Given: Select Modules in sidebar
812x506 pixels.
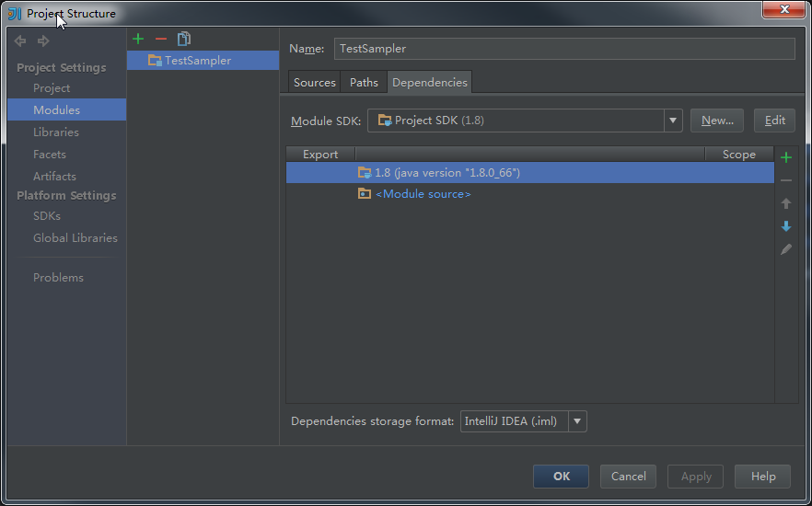Looking at the screenshot, I should point(67,109).
